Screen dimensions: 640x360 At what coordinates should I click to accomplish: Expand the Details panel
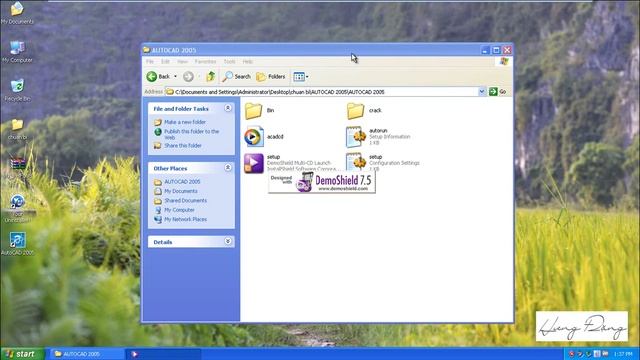click(228, 242)
